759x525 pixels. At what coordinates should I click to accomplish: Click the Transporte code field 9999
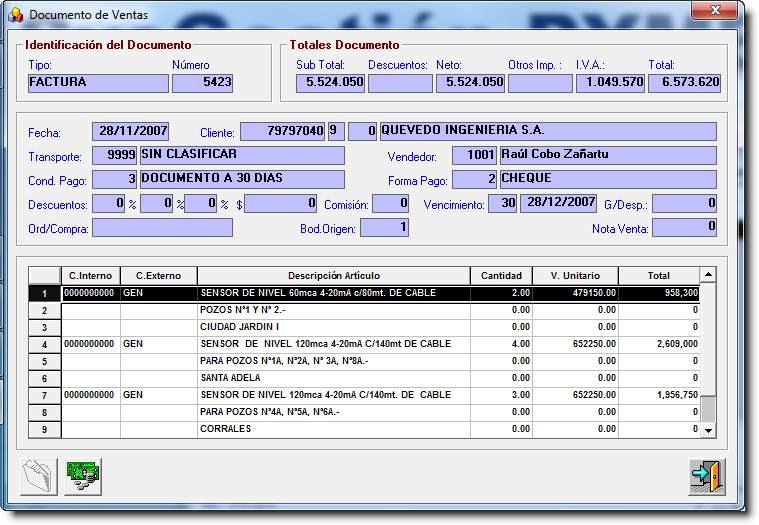114,155
